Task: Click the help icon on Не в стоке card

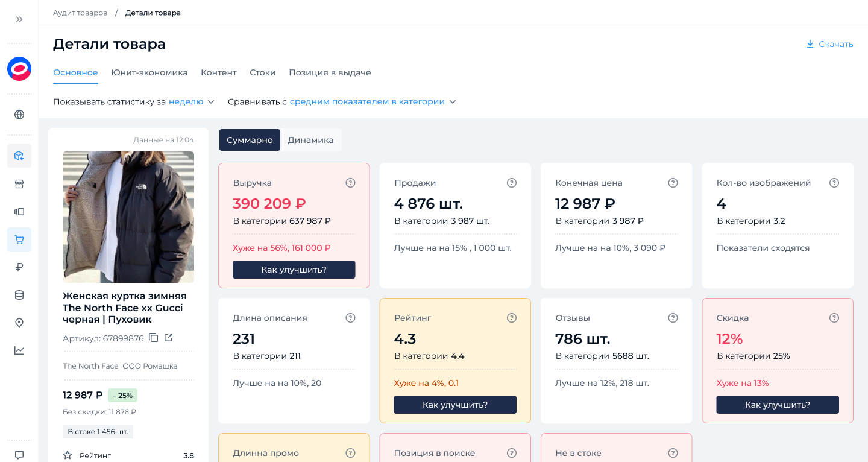Action: 673,453
